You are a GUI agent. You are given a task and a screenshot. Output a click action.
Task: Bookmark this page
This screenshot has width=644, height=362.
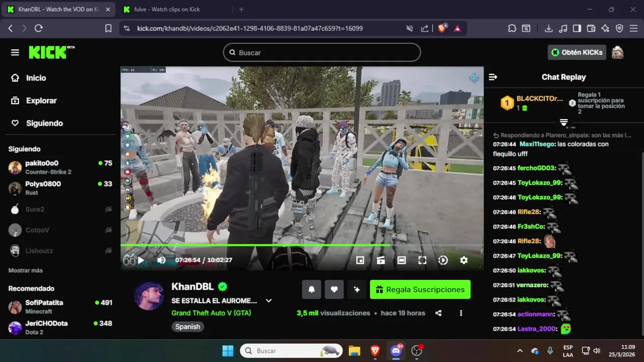point(108,29)
